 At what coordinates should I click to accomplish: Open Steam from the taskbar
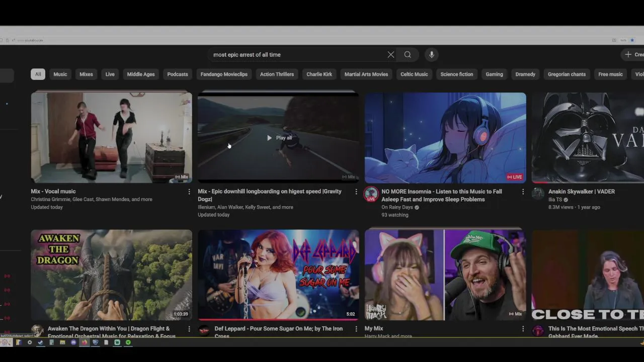coord(40,342)
